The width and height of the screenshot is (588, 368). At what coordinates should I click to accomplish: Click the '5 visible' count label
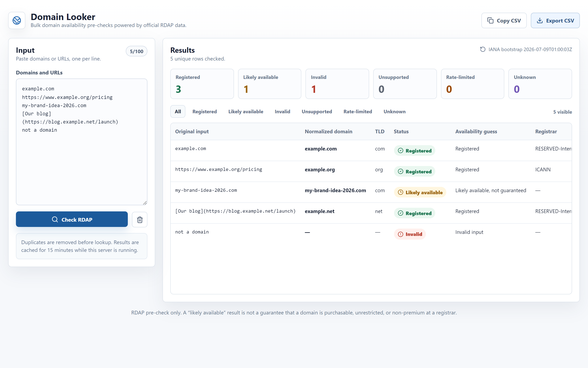tap(562, 112)
